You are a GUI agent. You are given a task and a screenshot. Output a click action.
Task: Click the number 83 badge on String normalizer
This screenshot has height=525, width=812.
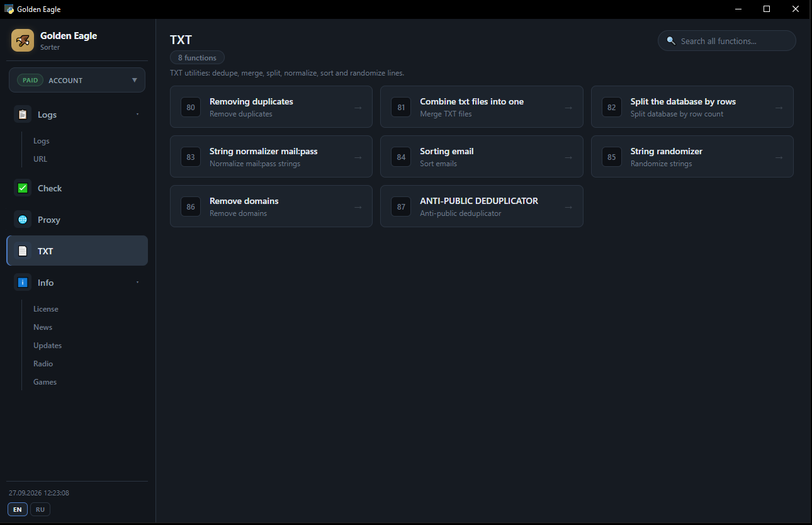click(191, 157)
